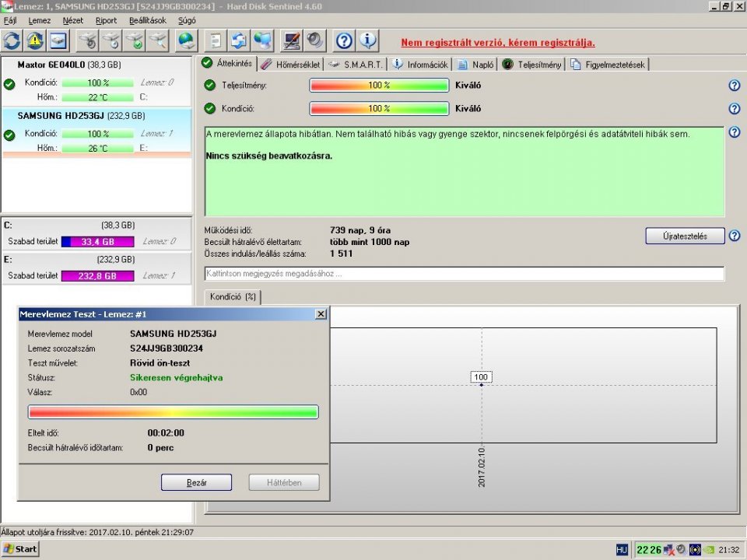The width and height of the screenshot is (747, 560).
Task: Click the globe with monitor network icon
Action: pyautogui.click(x=262, y=41)
